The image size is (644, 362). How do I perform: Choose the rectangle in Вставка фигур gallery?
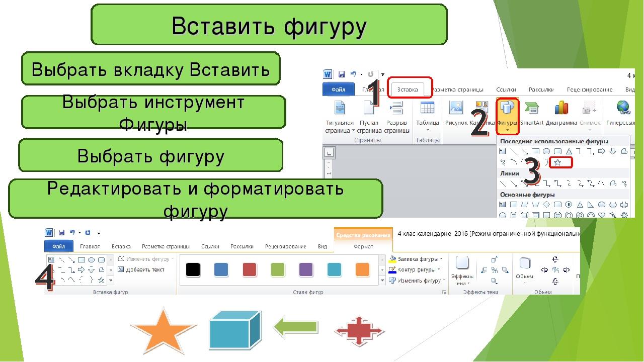pos(81,259)
